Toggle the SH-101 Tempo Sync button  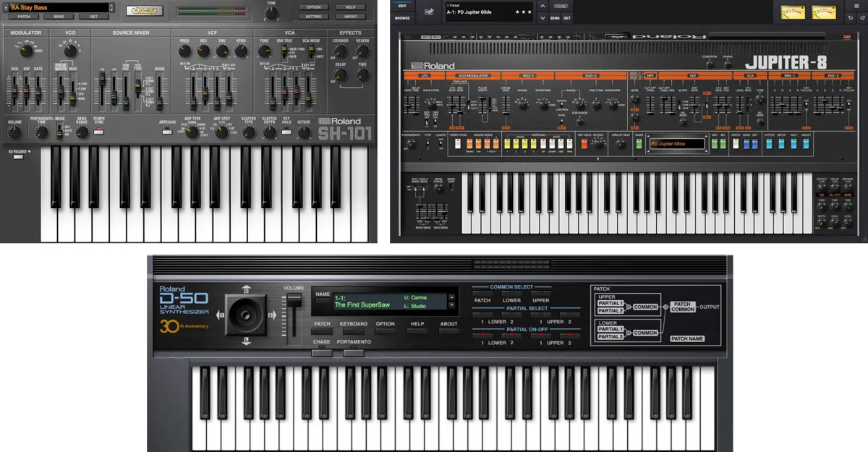click(x=100, y=131)
